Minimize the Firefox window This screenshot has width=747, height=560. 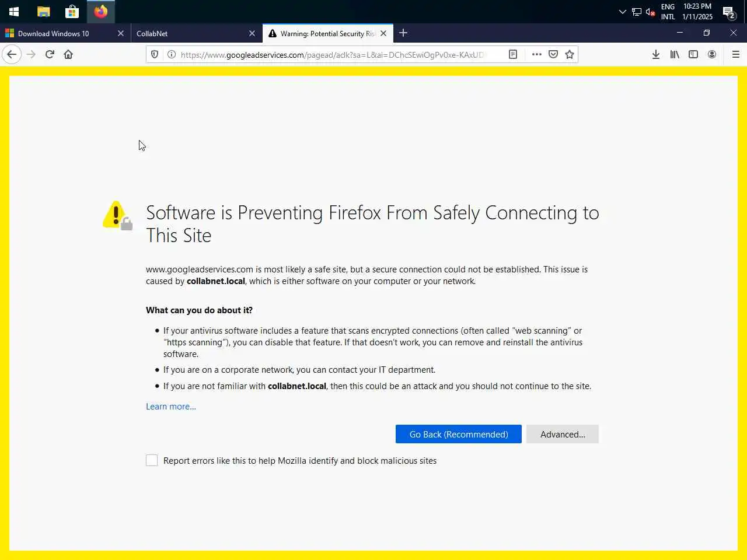pyautogui.click(x=680, y=33)
